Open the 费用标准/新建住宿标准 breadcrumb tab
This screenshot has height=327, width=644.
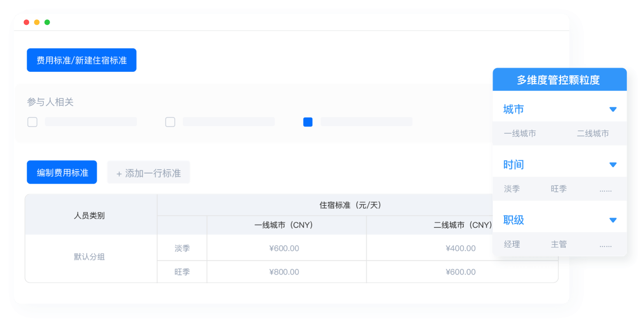[82, 60]
